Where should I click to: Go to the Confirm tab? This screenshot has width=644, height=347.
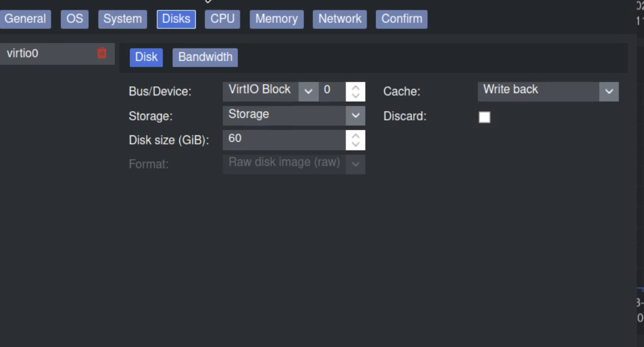[x=402, y=19]
